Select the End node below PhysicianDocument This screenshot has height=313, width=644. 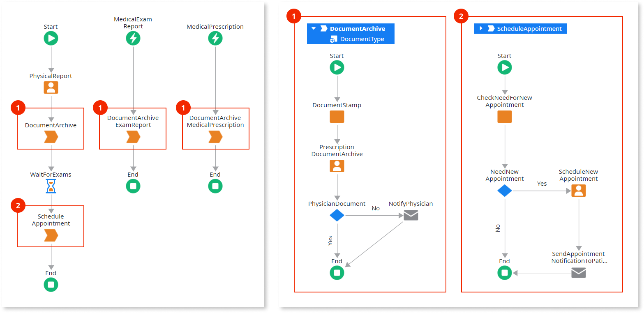(x=337, y=273)
